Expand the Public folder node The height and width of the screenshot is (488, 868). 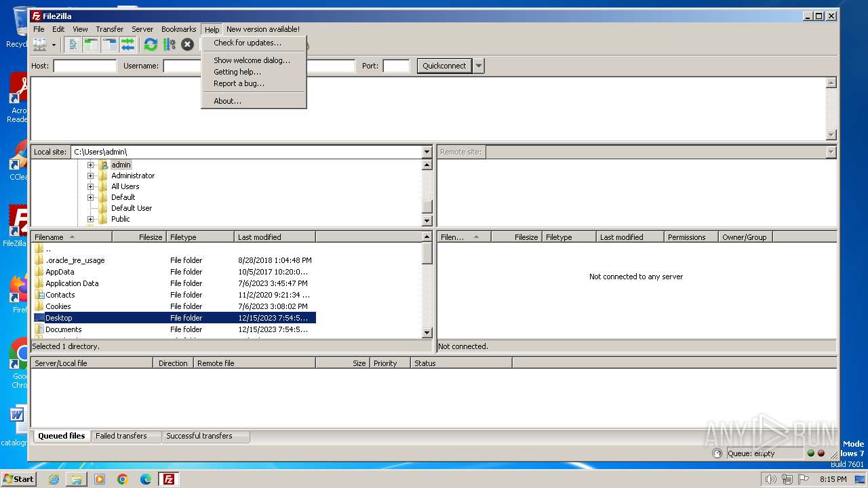click(90, 219)
